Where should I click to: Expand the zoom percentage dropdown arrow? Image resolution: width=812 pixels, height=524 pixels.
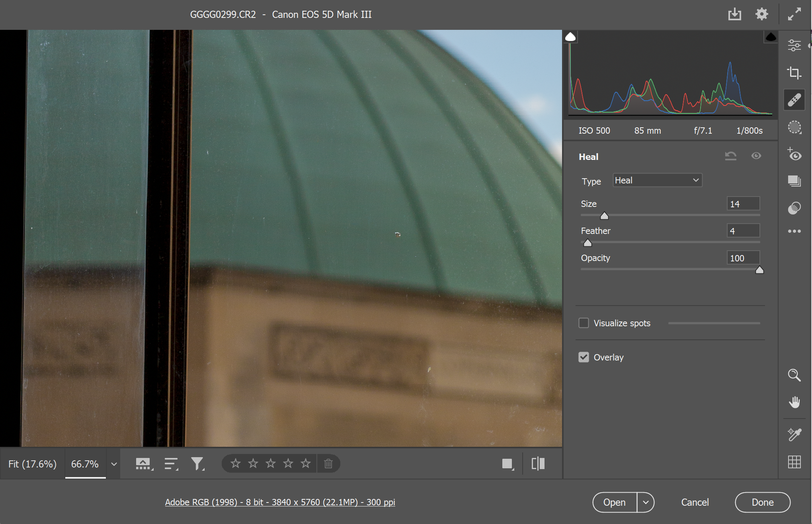(x=114, y=464)
